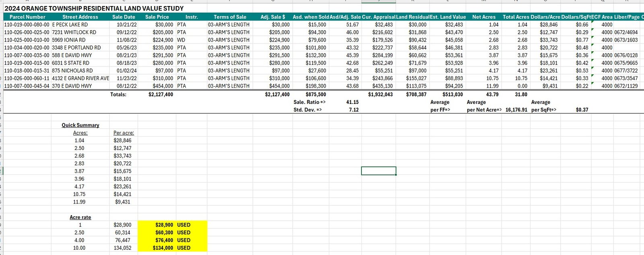Click the 4132 E GRAND RIVER AVE address
This screenshot has width=644, height=255.
click(80, 78)
